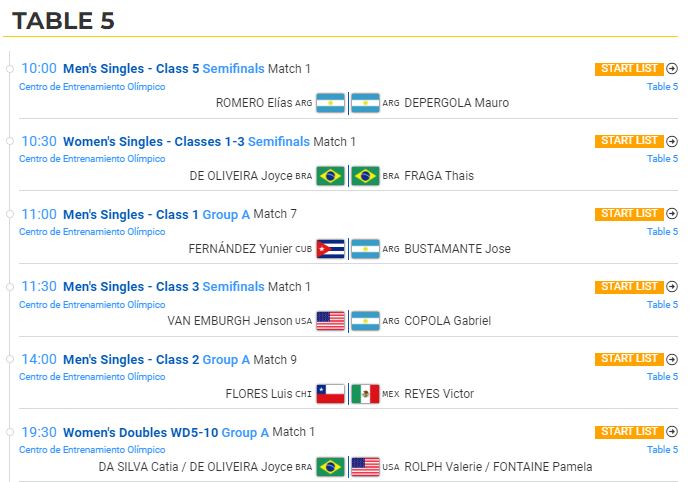This screenshot has width=694, height=482.
Task: Click the timeline marker at 14:00
Action: 10,359
